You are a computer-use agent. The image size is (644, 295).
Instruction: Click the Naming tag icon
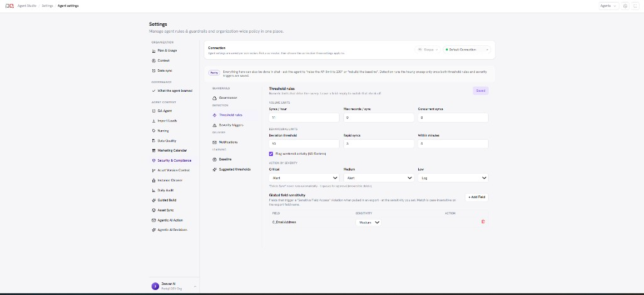(153, 131)
